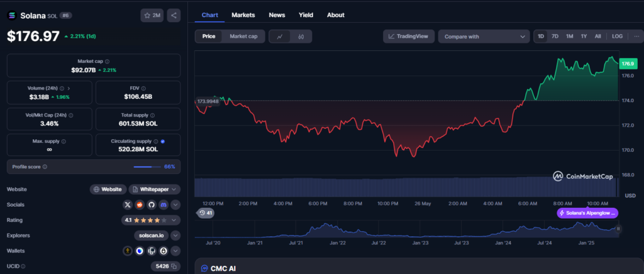Image resolution: width=644 pixels, height=274 pixels.
Task: Set chart range to 1Y
Action: pos(584,36)
